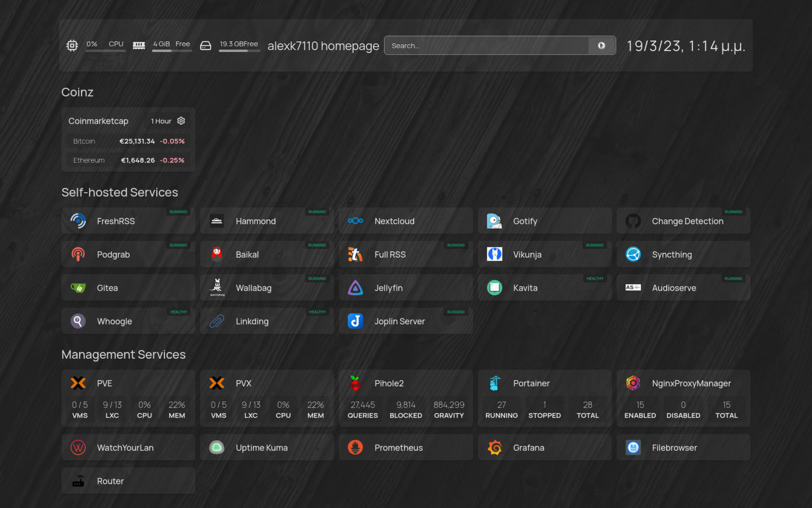Click the Management Services section heading
The height and width of the screenshot is (508, 812).
coord(123,354)
